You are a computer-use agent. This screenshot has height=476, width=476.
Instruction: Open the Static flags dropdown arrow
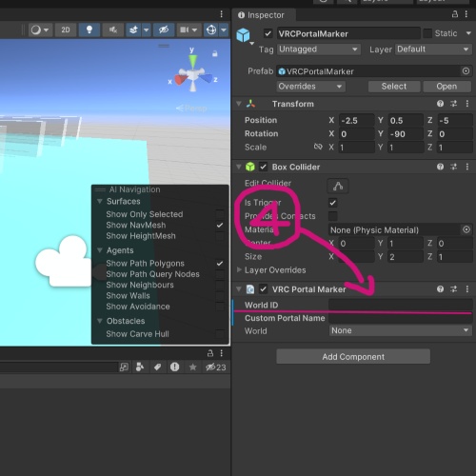coord(468,33)
